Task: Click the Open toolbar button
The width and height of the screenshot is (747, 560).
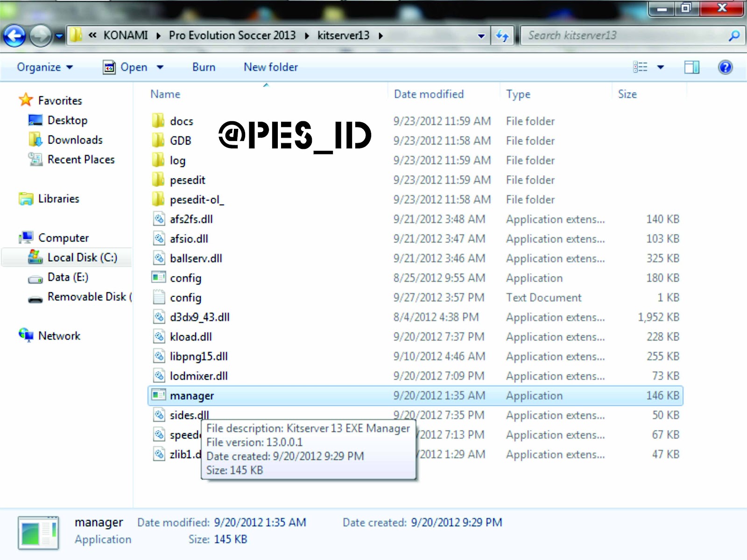Action: click(125, 67)
